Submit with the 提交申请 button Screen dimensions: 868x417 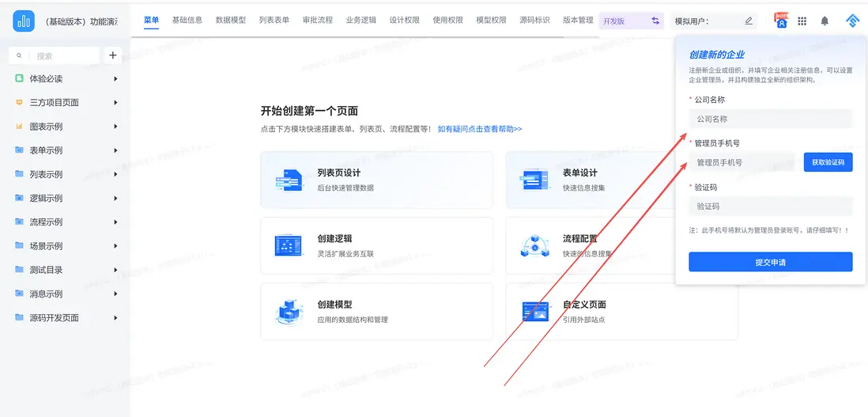[771, 262]
